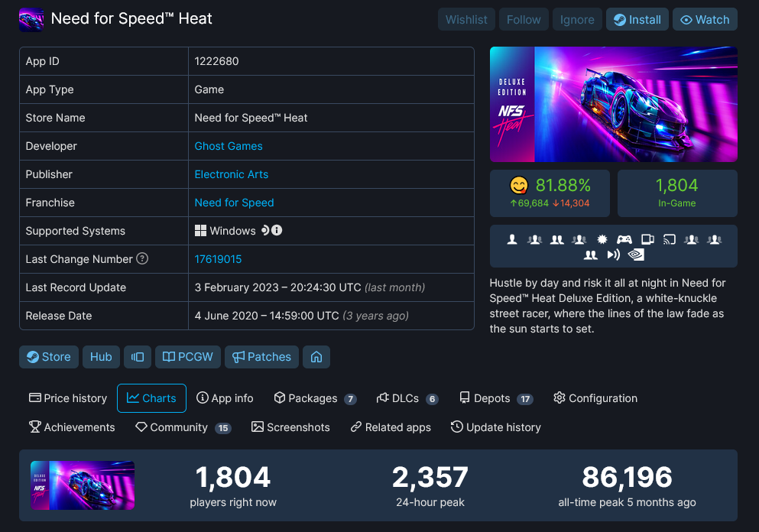Click the single-player feature icon
Image resolution: width=759 pixels, height=532 pixels.
coord(512,239)
